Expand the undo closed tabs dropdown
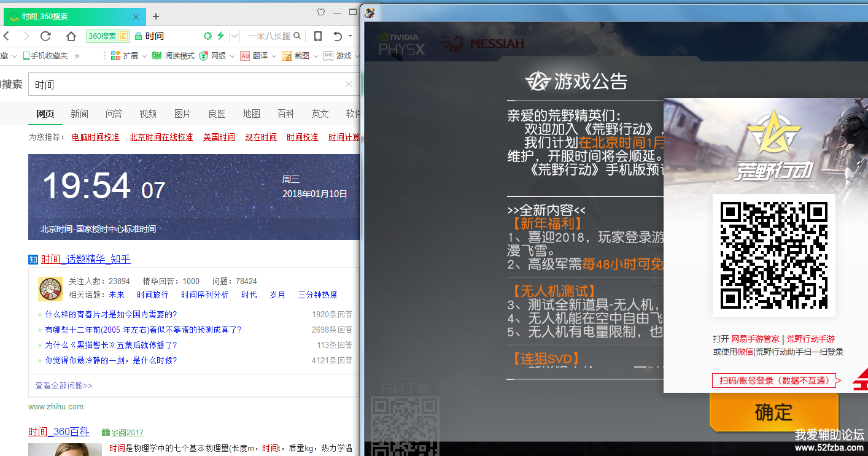868x456 pixels. coord(350,36)
